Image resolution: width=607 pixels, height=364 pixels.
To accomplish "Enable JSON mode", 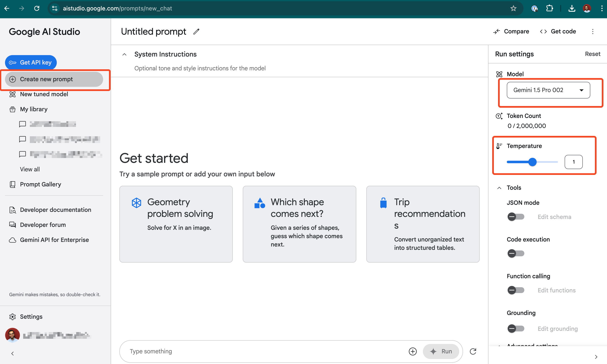I will point(516,217).
